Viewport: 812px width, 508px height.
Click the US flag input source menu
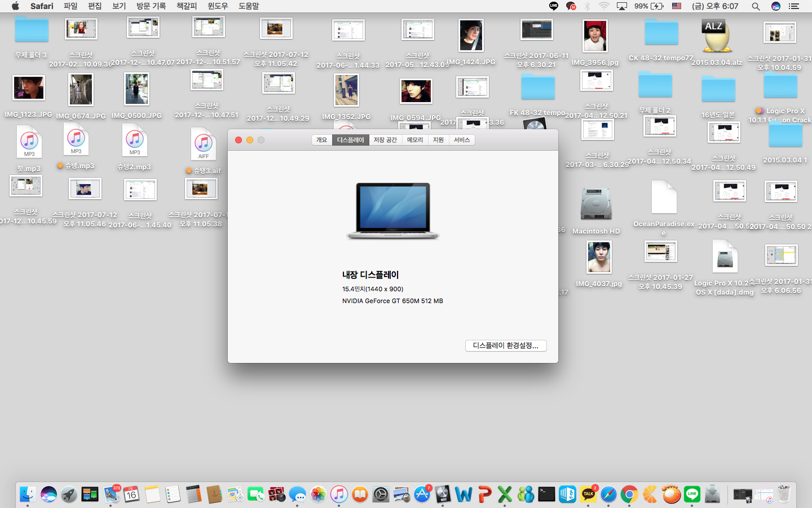pyautogui.click(x=677, y=6)
